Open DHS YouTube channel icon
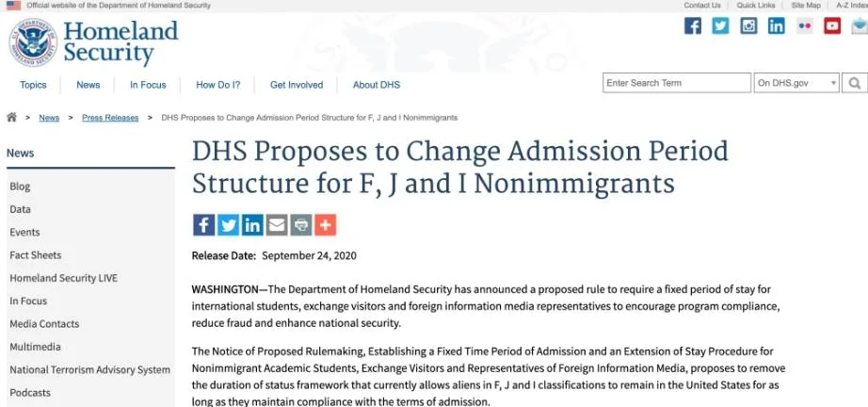This screenshot has height=407, width=868. click(832, 26)
